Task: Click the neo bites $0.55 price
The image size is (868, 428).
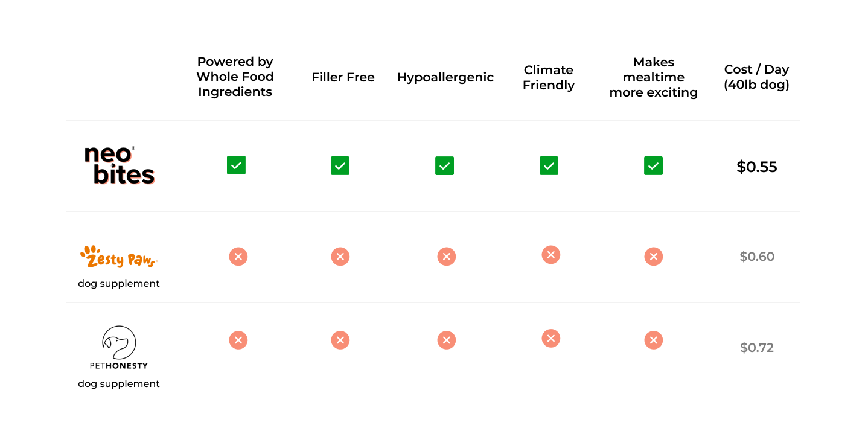Action: pos(756,167)
